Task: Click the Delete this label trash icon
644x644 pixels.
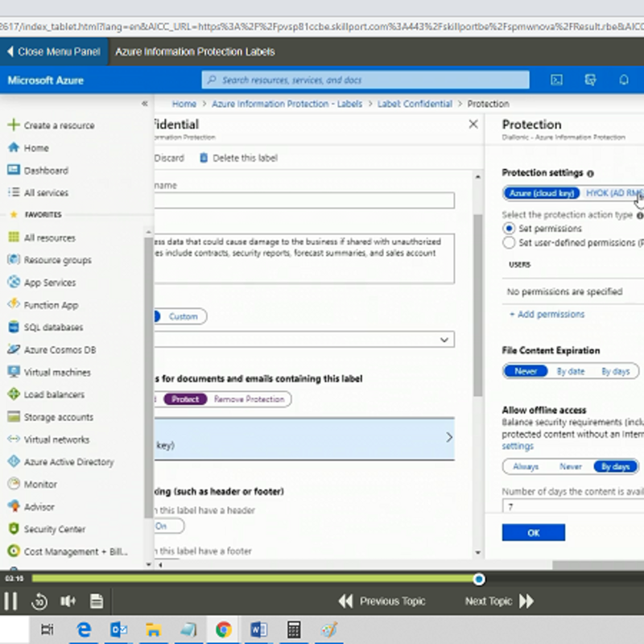Action: click(x=204, y=158)
